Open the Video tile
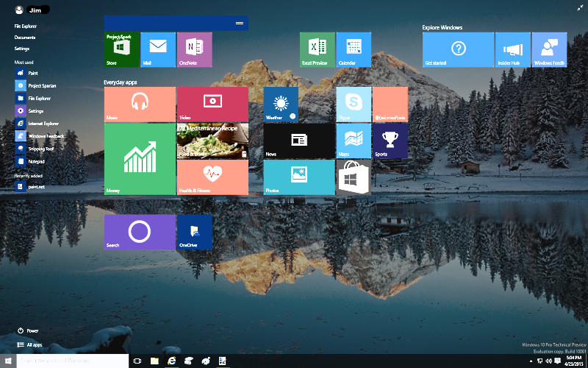This screenshot has height=368, width=588. pos(212,105)
